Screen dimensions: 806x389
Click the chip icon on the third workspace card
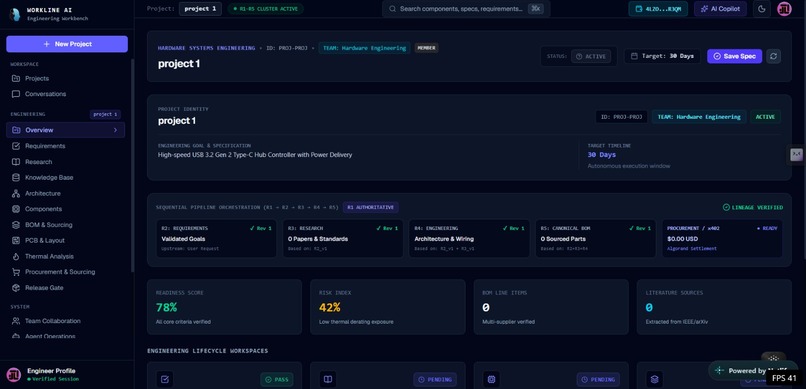coord(491,380)
